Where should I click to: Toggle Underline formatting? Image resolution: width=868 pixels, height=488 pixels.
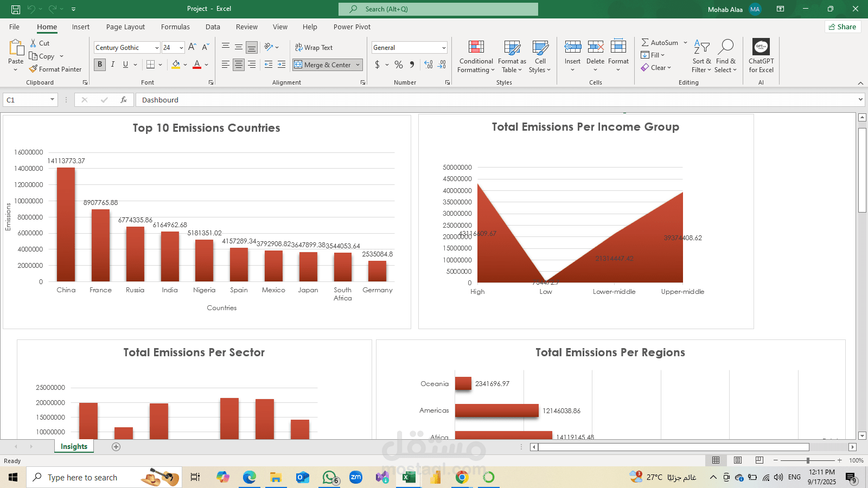pyautogui.click(x=125, y=65)
